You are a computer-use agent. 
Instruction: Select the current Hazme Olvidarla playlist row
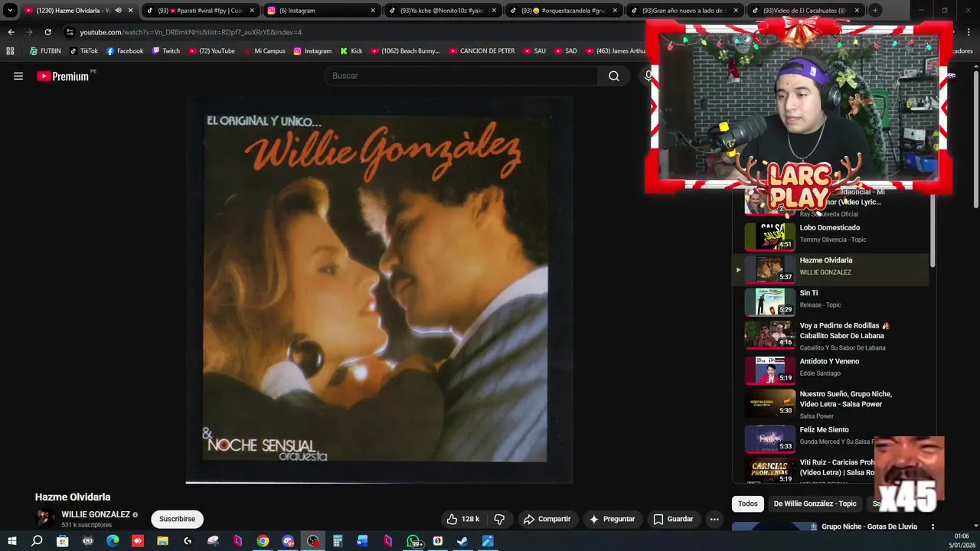point(831,269)
